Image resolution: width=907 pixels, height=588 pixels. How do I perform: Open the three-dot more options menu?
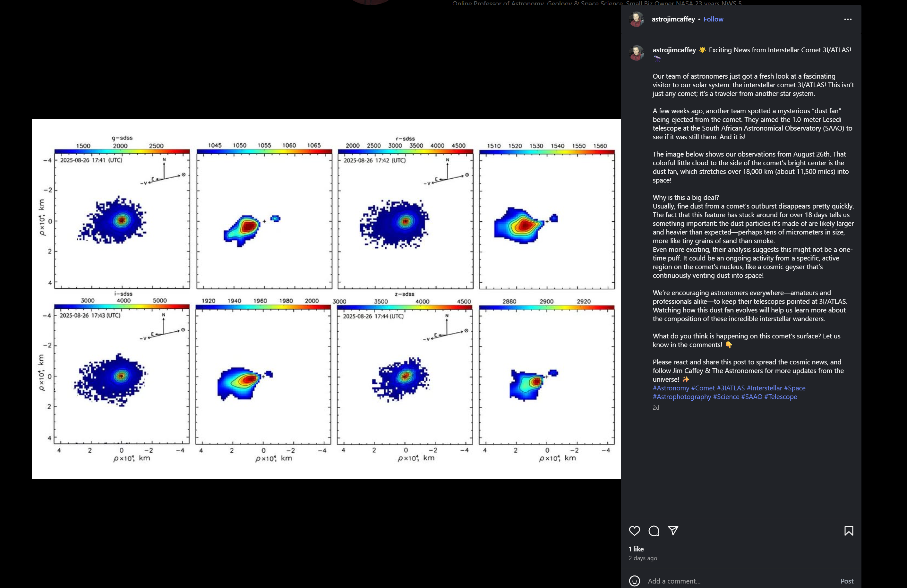(x=848, y=19)
